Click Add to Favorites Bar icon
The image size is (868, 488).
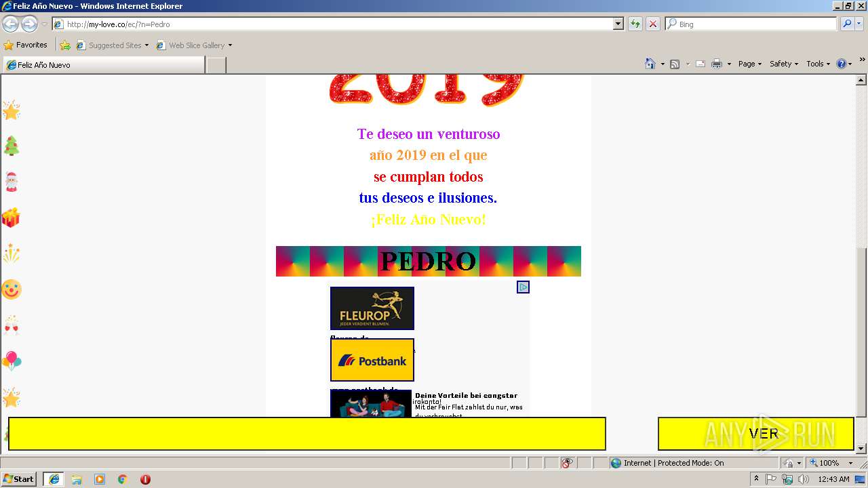[x=65, y=45]
